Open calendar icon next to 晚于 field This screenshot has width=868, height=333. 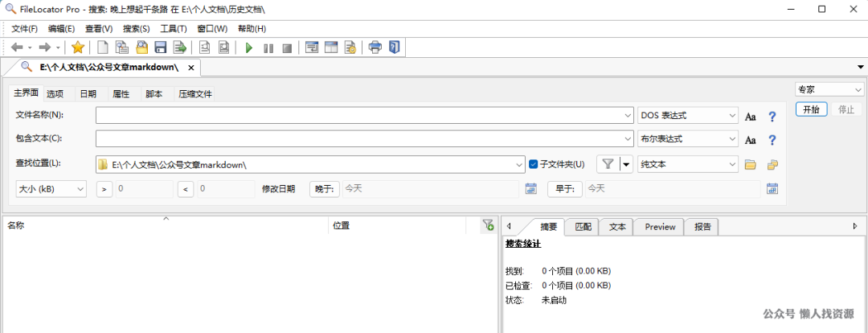531,189
